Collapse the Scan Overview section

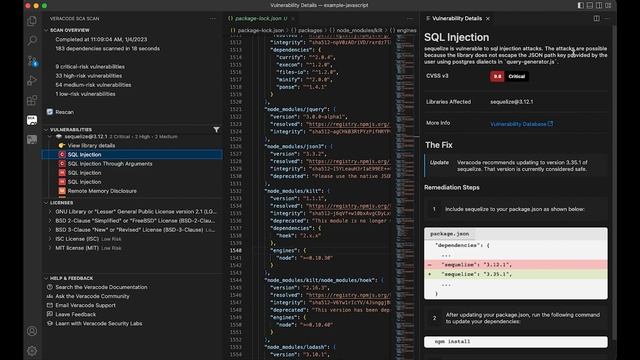pyautogui.click(x=46, y=30)
